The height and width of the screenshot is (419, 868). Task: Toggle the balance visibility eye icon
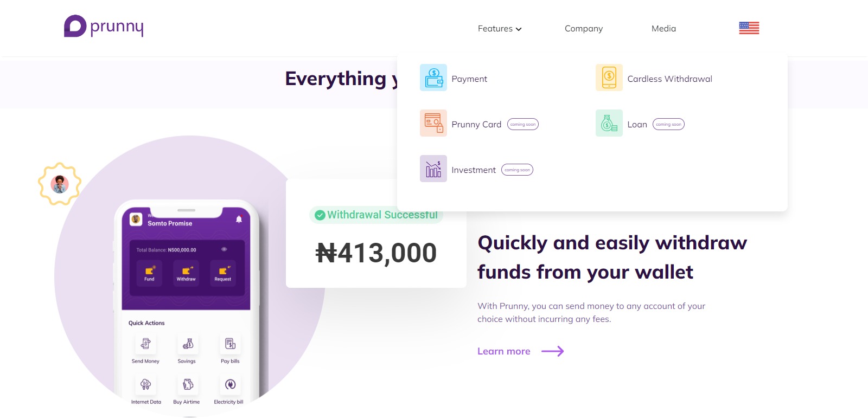pyautogui.click(x=224, y=249)
